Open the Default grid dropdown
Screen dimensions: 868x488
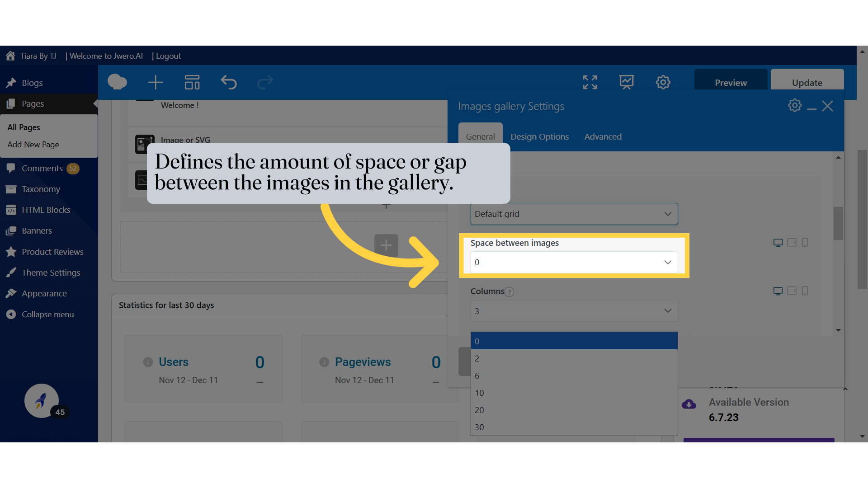pos(574,214)
